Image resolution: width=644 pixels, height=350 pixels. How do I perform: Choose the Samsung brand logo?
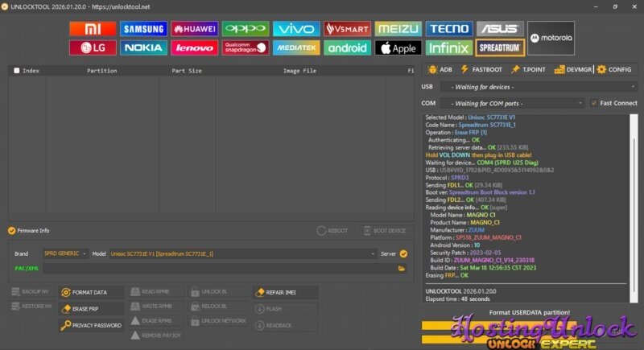[x=143, y=28]
